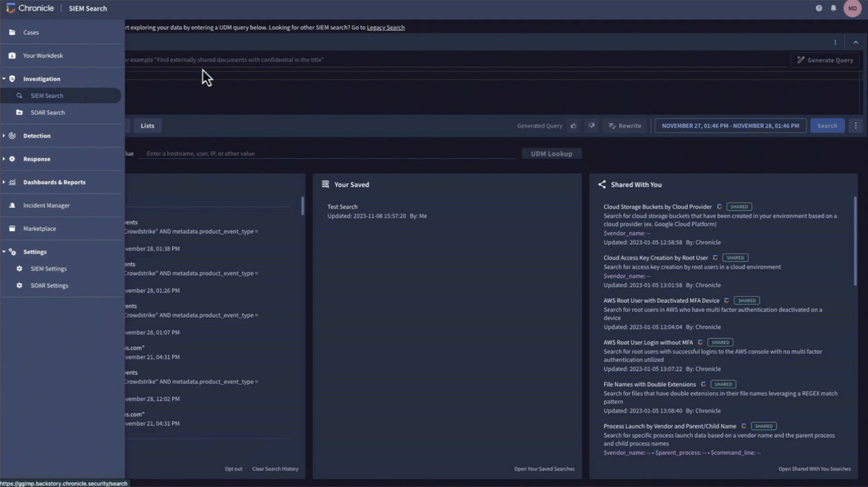The image size is (868, 487).
Task: Click the Marketplace icon in sidebar
Action: (x=12, y=228)
